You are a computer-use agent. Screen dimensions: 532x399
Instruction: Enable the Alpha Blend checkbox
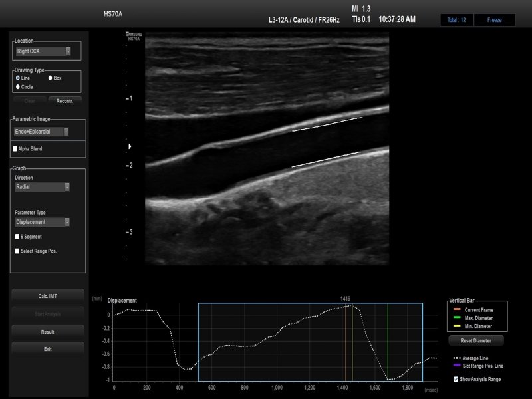(15, 149)
